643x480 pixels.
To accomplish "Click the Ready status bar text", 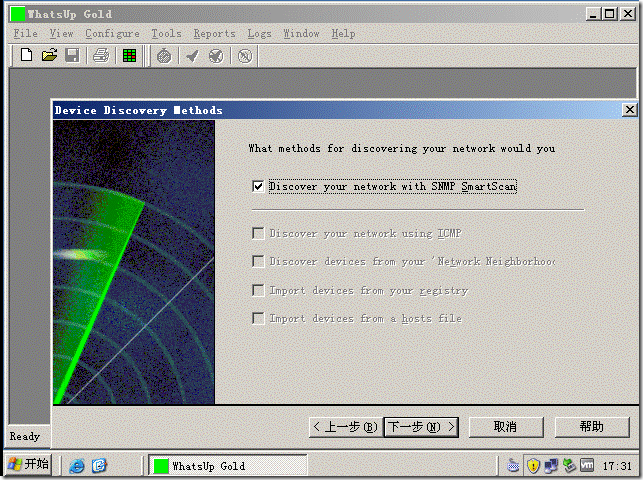I will point(25,437).
